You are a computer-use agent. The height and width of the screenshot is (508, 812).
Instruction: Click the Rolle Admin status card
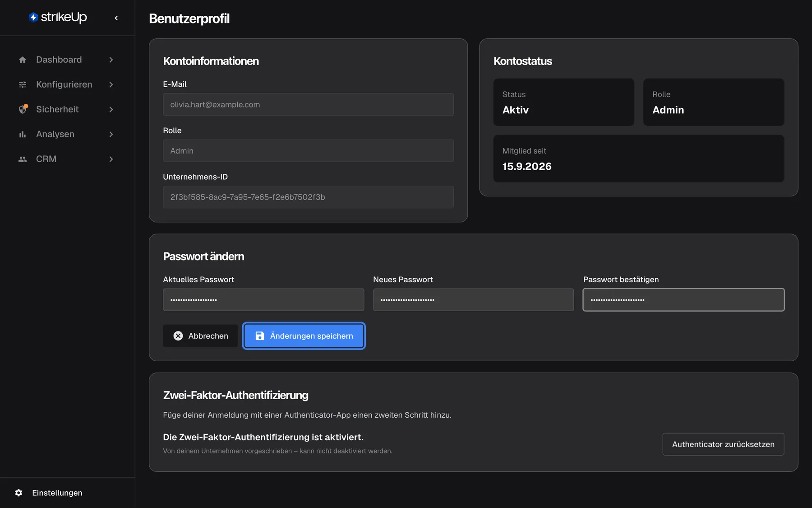pyautogui.click(x=714, y=102)
